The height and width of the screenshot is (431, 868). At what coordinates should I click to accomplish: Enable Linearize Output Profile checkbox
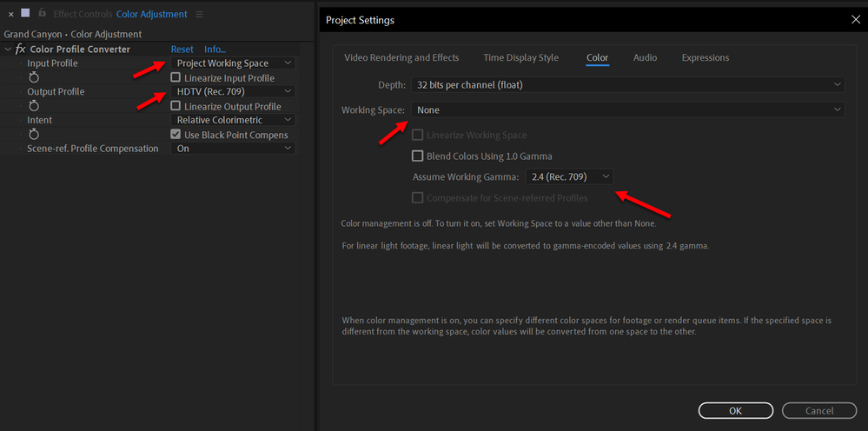176,106
